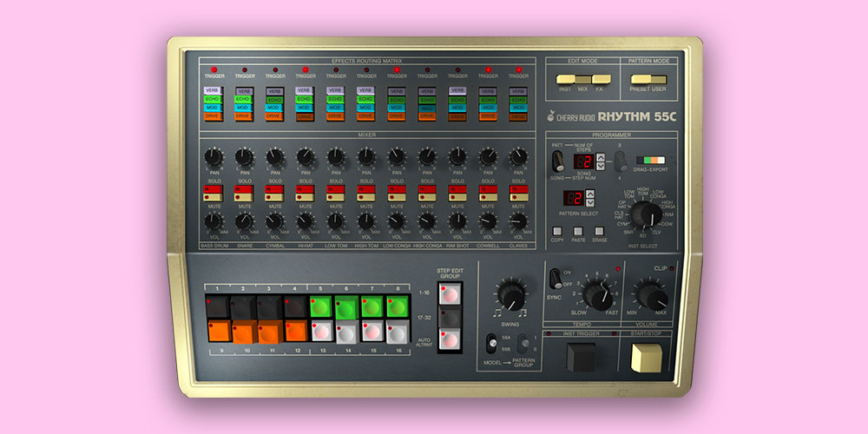Click the Low Conga VOL knob
The height and width of the screenshot is (434, 868).
click(x=397, y=221)
